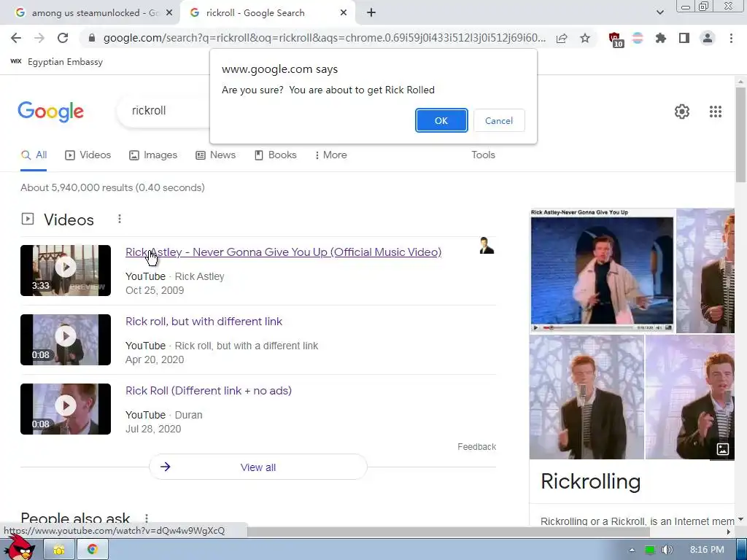
Task: Switch to Books search filter
Action: pos(276,155)
